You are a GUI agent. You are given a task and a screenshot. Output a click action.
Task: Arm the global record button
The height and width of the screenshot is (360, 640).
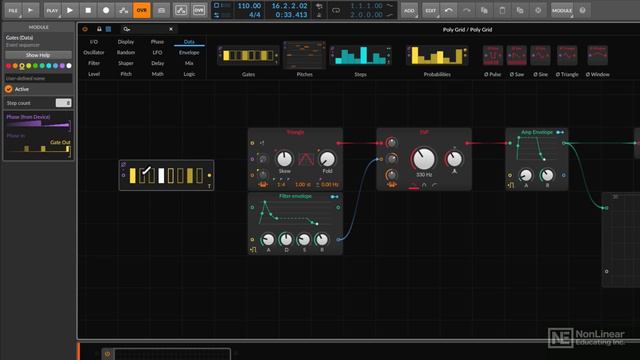tap(106, 10)
